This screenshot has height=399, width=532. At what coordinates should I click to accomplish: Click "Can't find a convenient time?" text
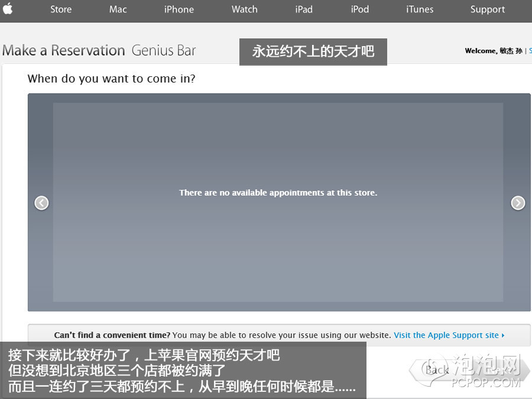[112, 335]
